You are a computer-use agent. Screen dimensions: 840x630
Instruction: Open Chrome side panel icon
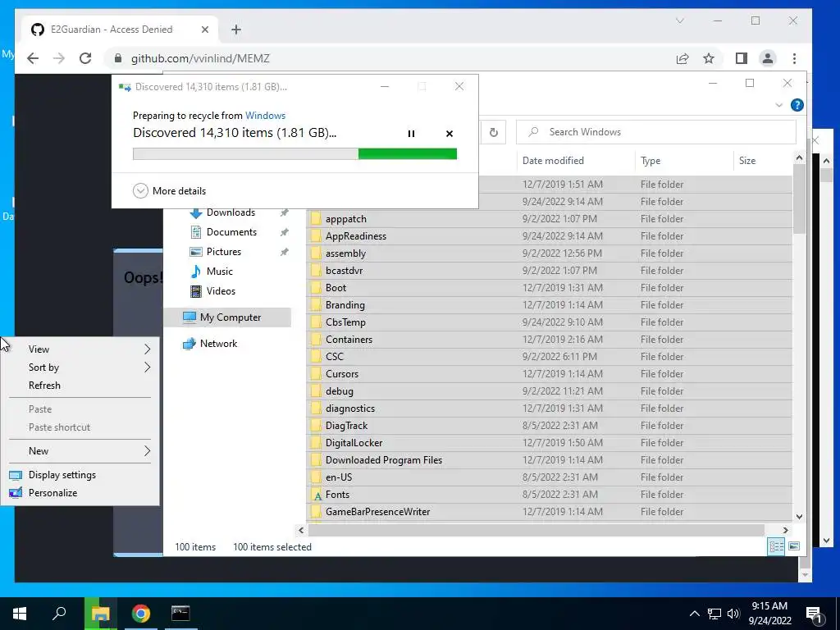click(x=741, y=58)
